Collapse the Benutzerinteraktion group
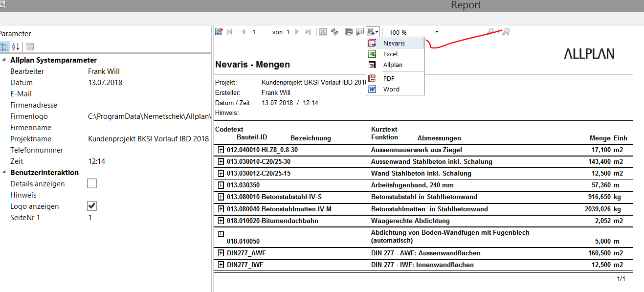 point(3,173)
